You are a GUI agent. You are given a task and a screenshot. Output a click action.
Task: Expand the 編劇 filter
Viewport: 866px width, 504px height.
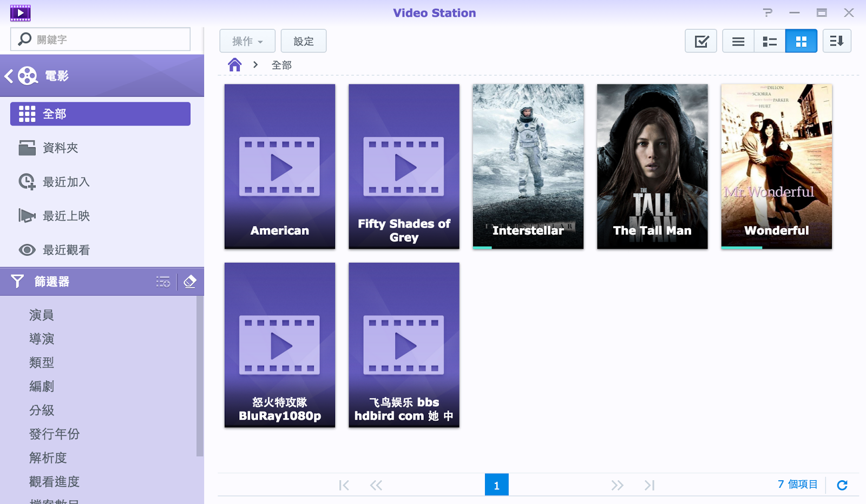click(42, 387)
